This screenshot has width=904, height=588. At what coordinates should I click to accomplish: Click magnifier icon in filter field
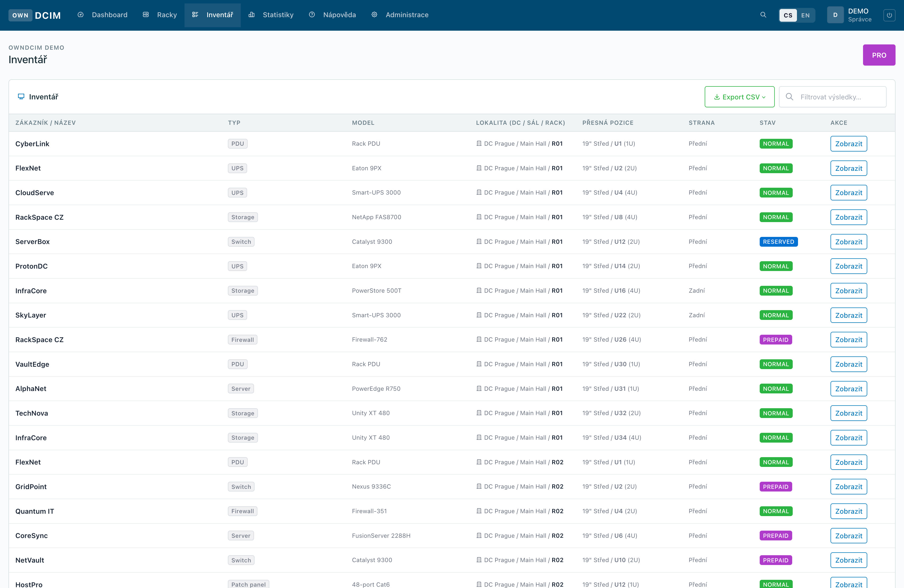pos(789,97)
